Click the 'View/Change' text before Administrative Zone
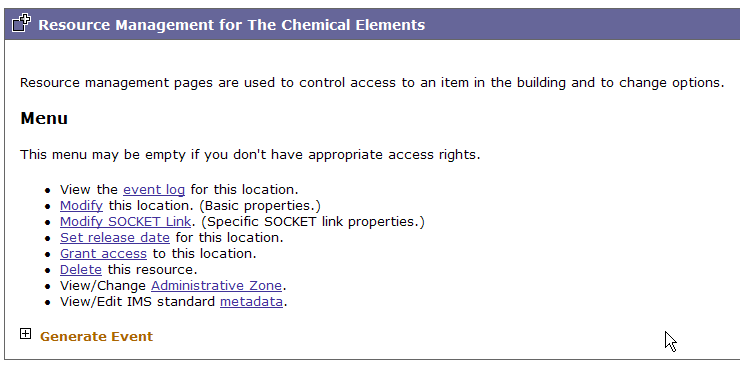This screenshot has height=372, width=740. pyautogui.click(x=103, y=286)
